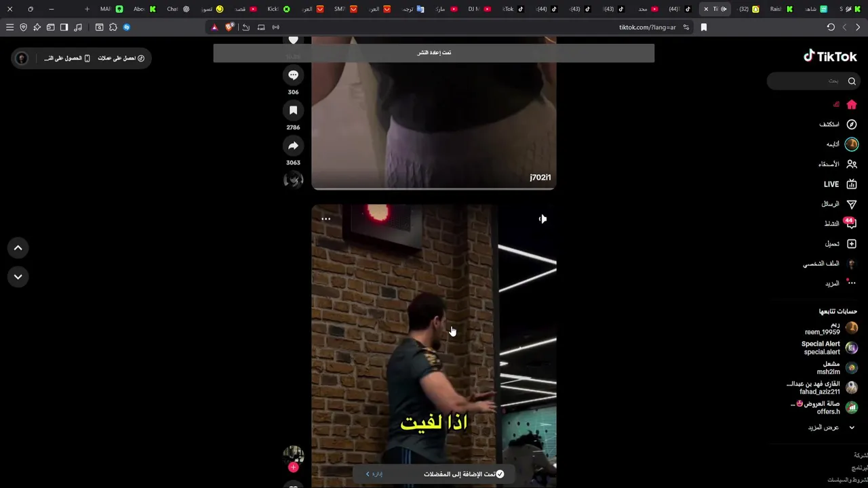Screen dimensions: 868x488
Task: Toggle the browser sidebar panel icon
Action: pyautogui.click(x=64, y=27)
